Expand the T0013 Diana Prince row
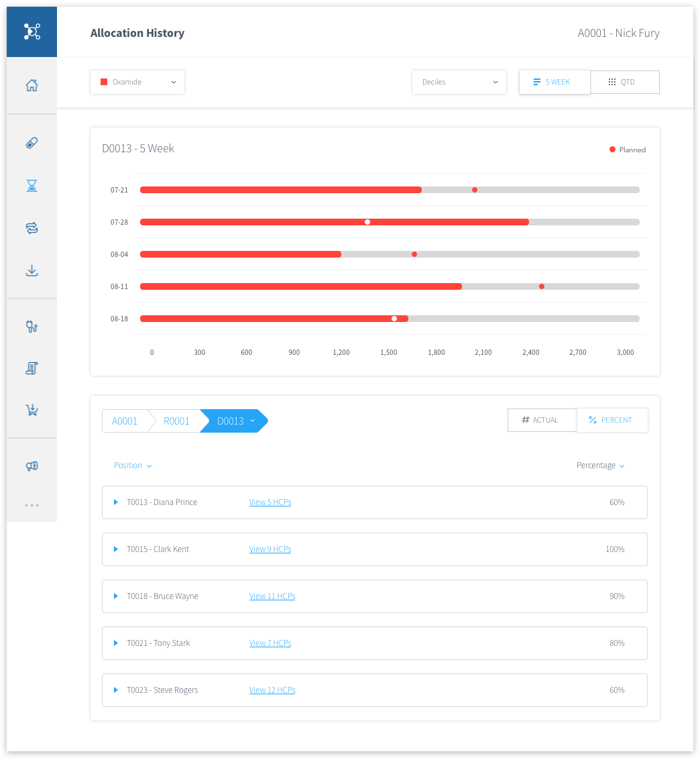This screenshot has height=758, width=700. (116, 502)
